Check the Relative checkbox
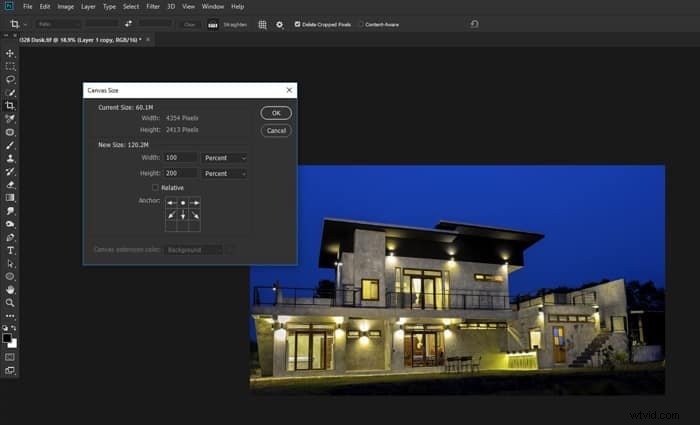Viewport: 700px width, 425px height. pyautogui.click(x=155, y=187)
